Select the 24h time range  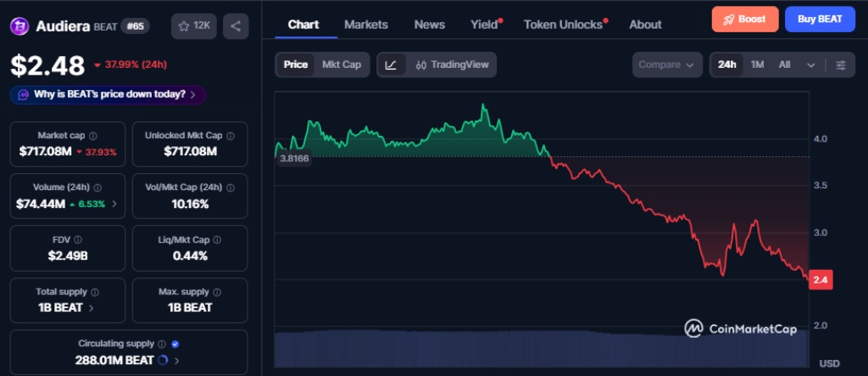click(x=726, y=65)
